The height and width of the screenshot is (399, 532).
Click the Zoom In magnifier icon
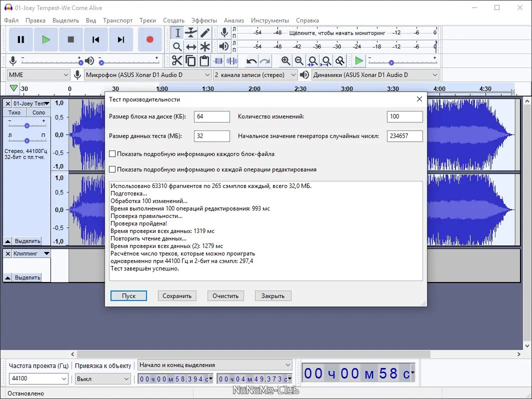pyautogui.click(x=285, y=61)
